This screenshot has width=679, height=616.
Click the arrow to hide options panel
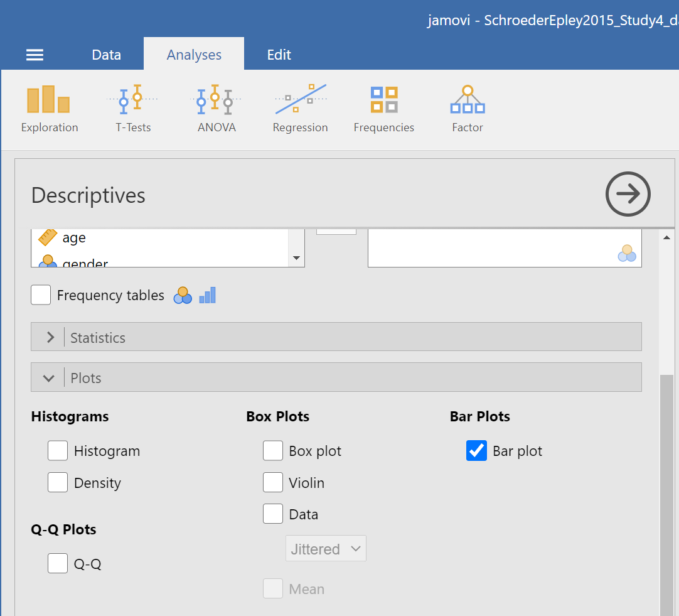pos(628,194)
